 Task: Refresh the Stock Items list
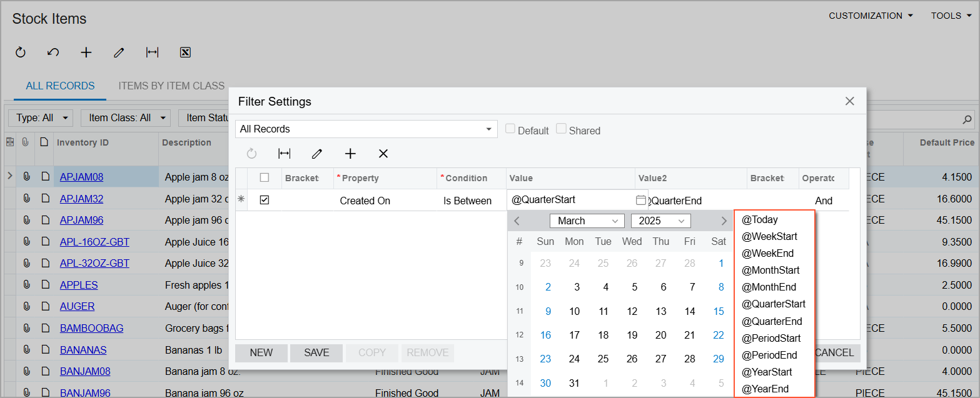[21, 52]
